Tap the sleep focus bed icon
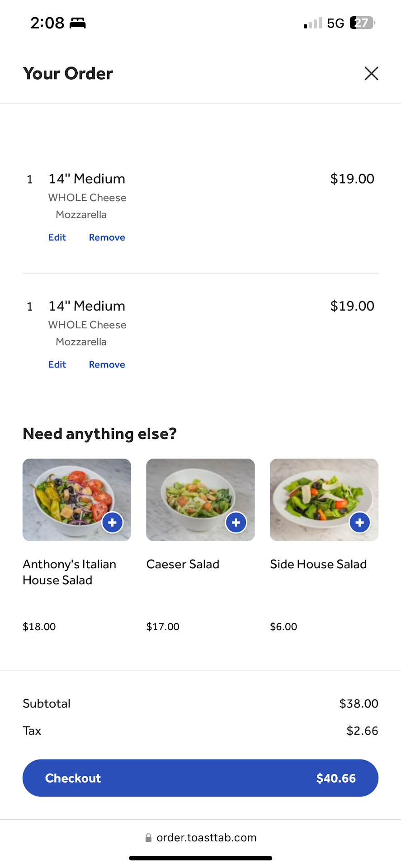 tap(78, 23)
